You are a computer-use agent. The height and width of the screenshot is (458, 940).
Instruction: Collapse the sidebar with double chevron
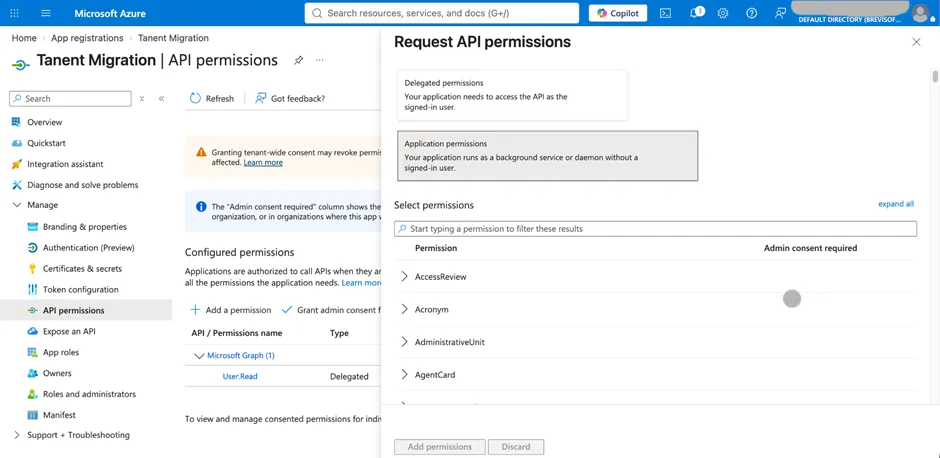tap(161, 99)
